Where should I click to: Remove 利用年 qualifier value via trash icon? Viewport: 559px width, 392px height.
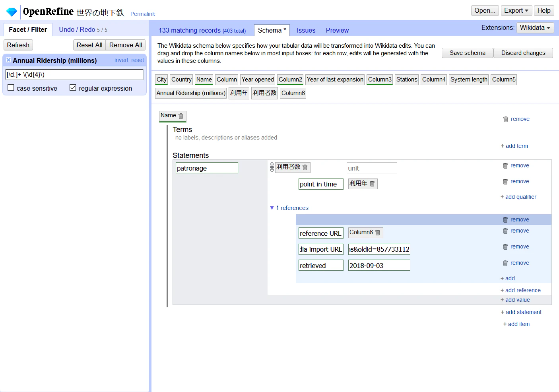click(372, 184)
